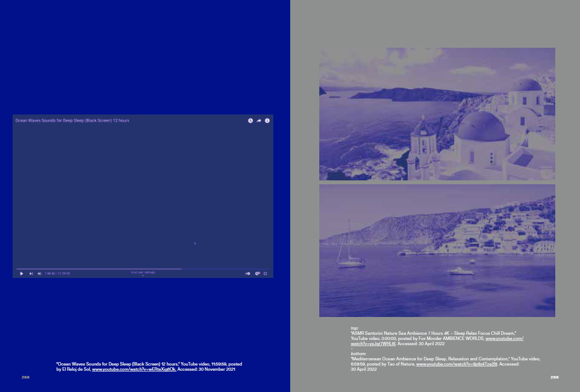Open the video info icon
Screen dimensions: 580x392
pyautogui.click(x=267, y=121)
